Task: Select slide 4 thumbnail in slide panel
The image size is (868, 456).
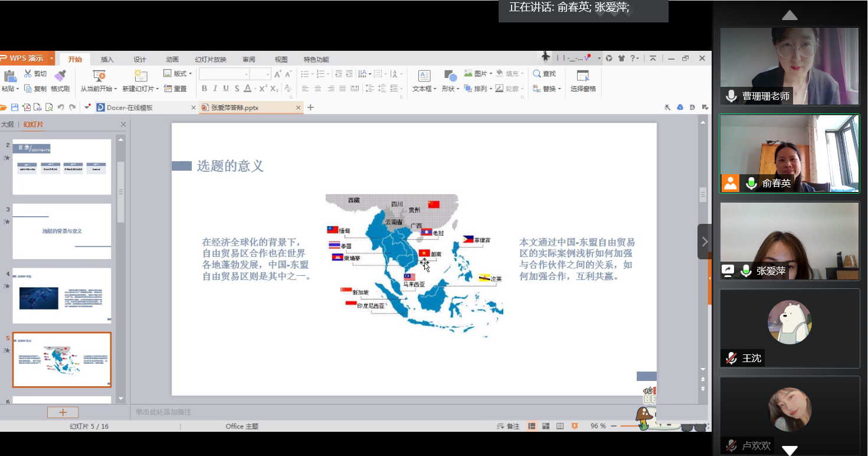Action: 62,296
